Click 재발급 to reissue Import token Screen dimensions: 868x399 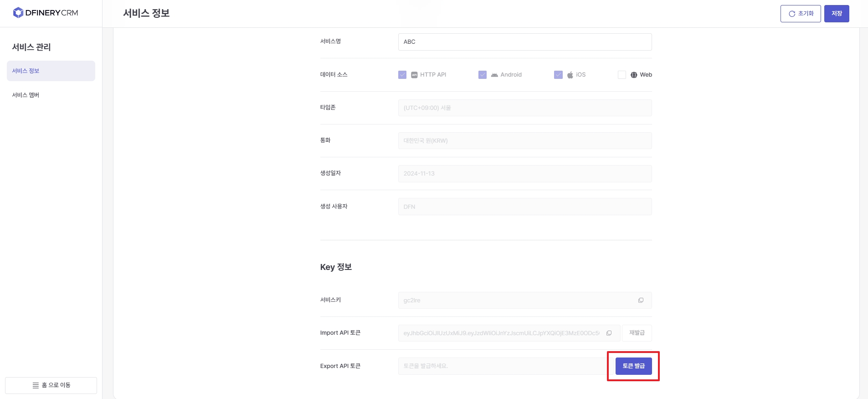click(637, 333)
